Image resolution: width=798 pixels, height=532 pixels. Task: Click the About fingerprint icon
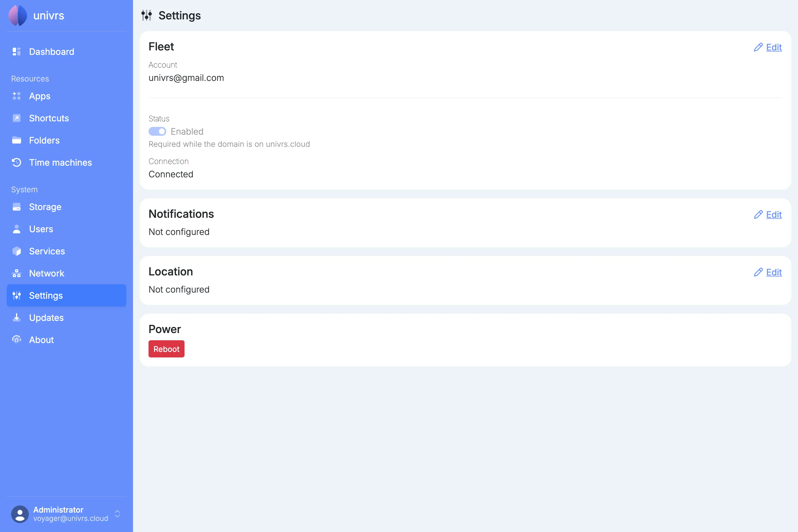17,340
